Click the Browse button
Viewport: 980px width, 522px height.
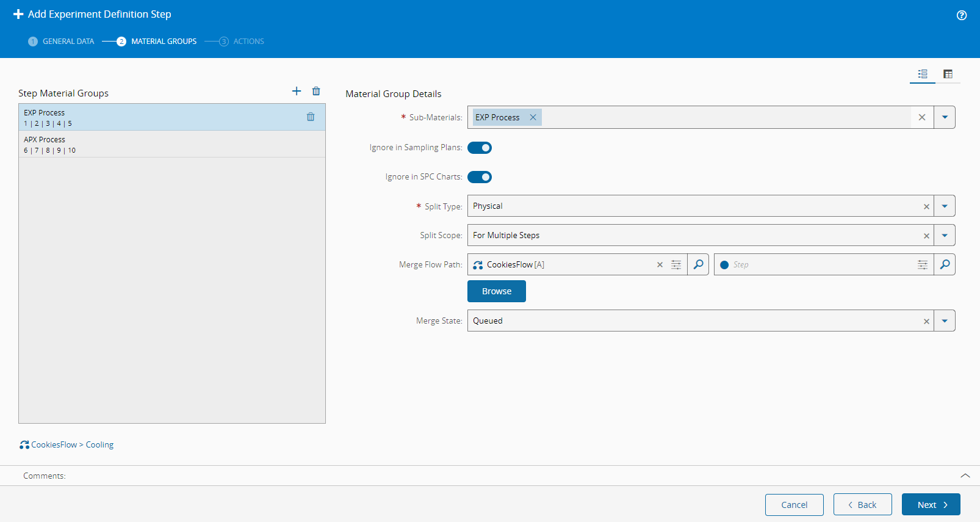coord(497,291)
